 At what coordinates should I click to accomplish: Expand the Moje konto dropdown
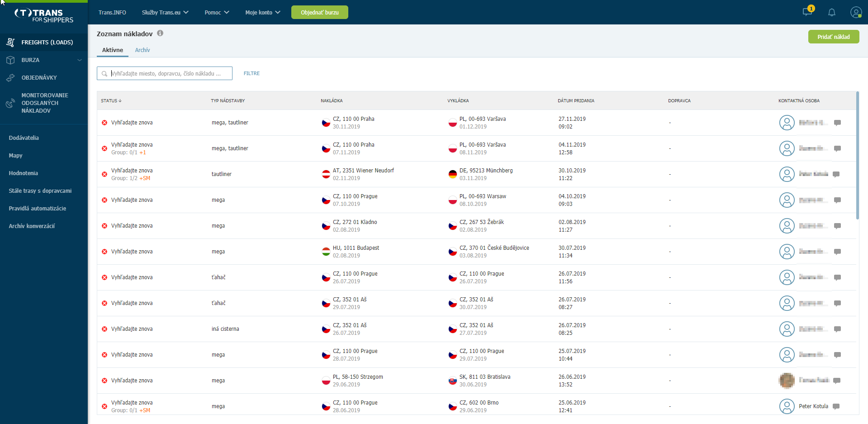coord(263,12)
